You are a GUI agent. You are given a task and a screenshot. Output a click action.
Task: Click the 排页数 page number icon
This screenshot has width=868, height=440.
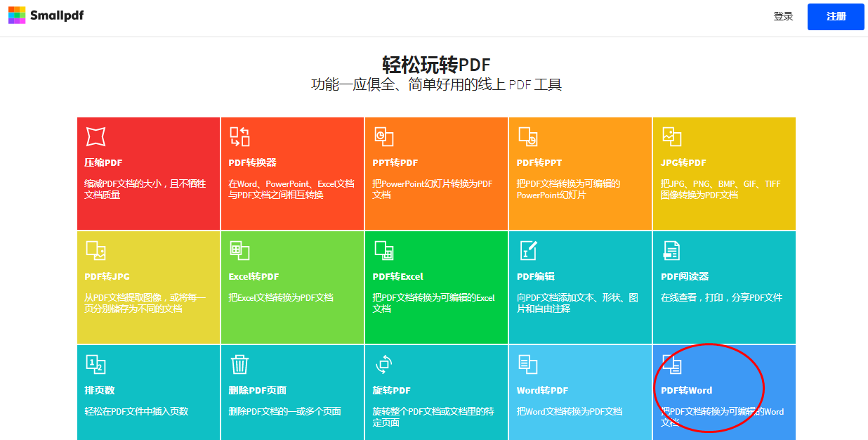[96, 364]
